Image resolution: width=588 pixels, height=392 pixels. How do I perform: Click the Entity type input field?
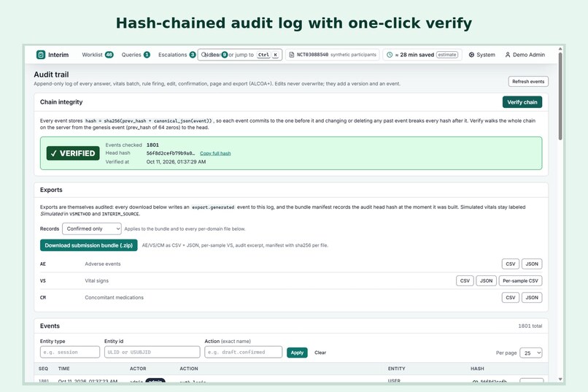(x=70, y=353)
